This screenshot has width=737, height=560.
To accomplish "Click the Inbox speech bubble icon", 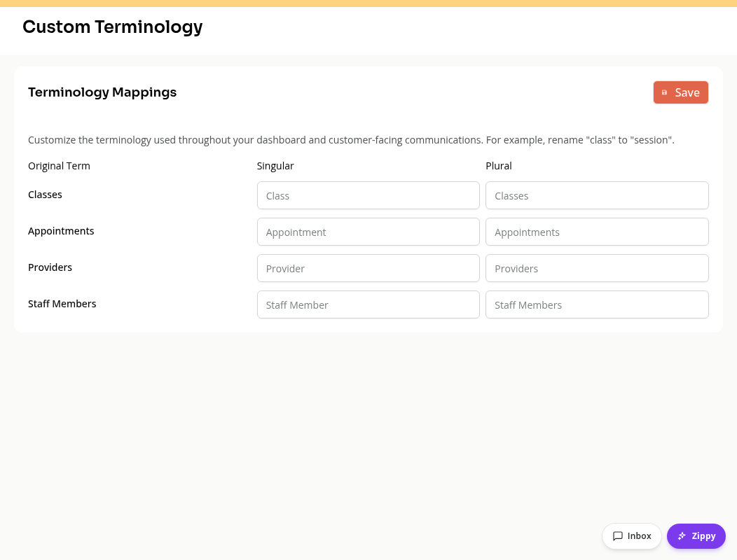I will (x=618, y=536).
